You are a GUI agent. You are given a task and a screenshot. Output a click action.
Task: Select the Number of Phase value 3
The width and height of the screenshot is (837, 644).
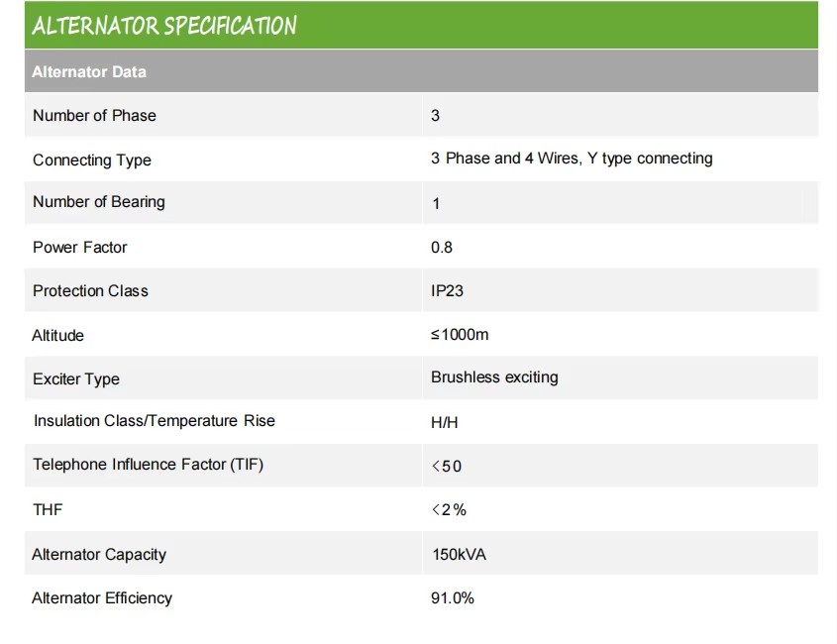click(x=435, y=115)
